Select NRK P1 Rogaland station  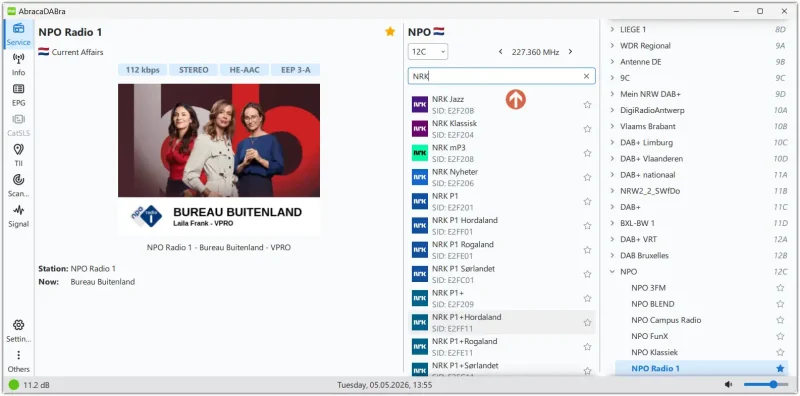[x=502, y=250]
